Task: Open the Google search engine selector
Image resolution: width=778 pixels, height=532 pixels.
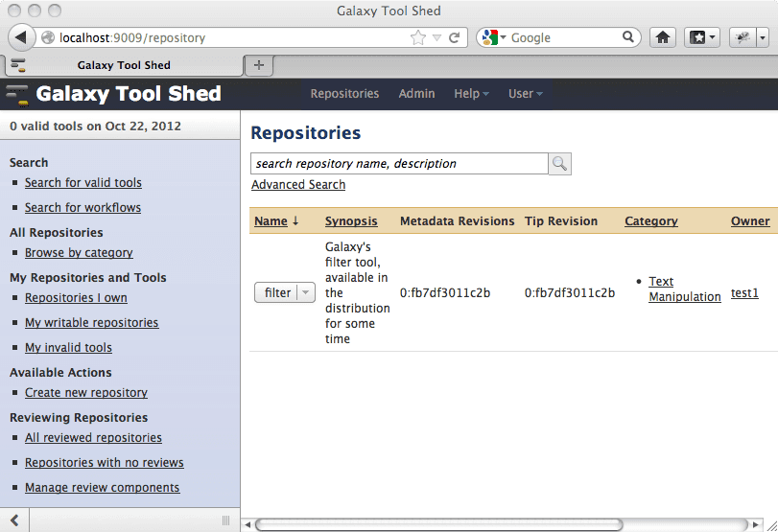Action: (x=494, y=38)
